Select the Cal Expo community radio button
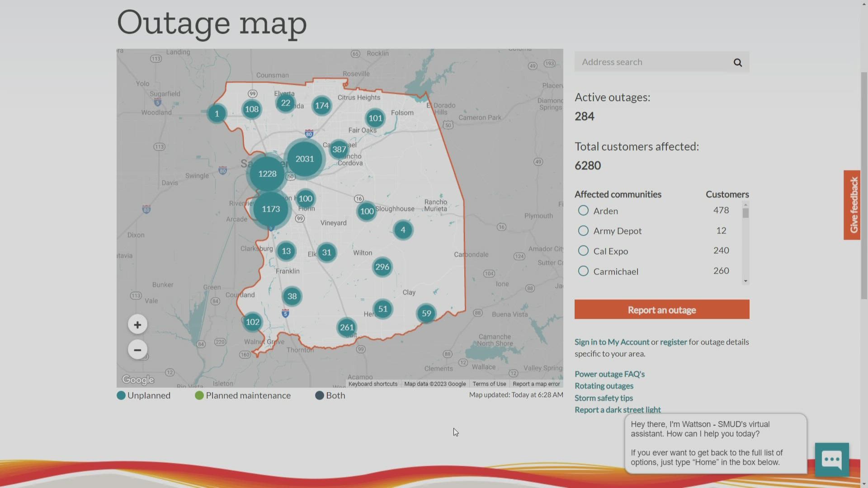The image size is (868, 488). [x=583, y=251]
